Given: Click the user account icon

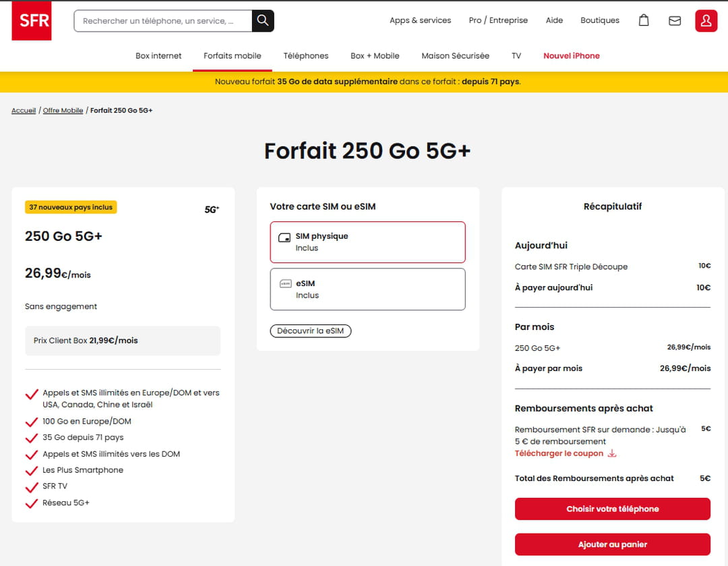Looking at the screenshot, I should 706,21.
